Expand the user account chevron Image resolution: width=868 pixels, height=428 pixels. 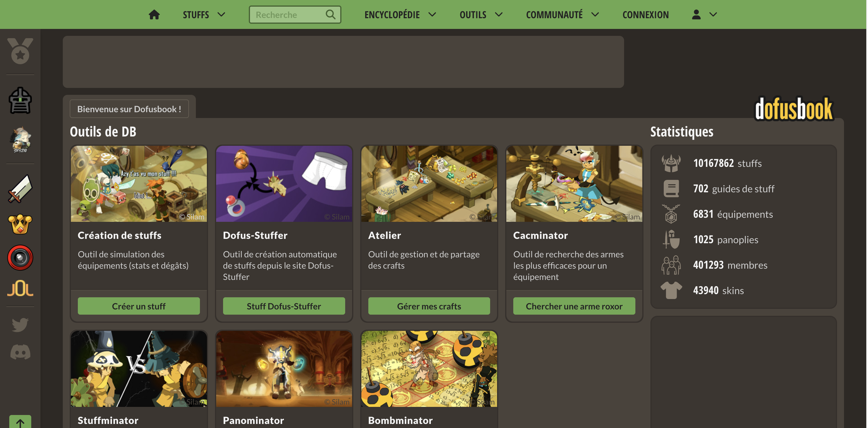point(713,14)
